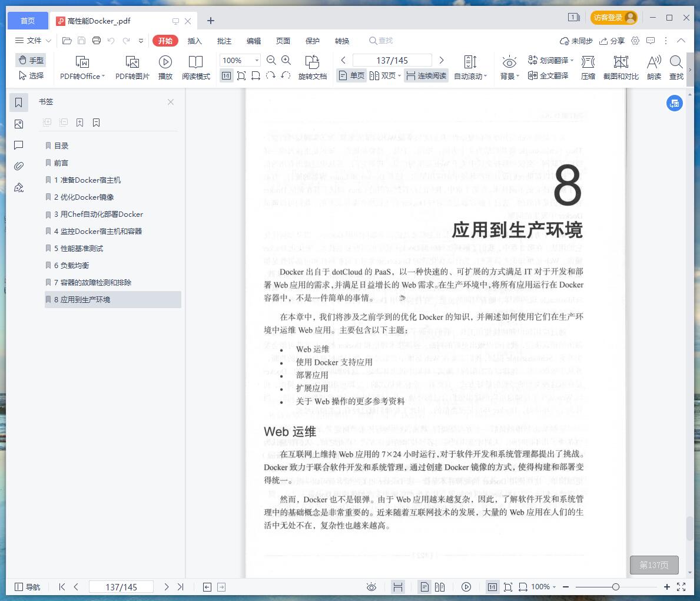Screen dimensions: 700x601
Task: Click 导航 navigation button in status bar
Action: 28,587
